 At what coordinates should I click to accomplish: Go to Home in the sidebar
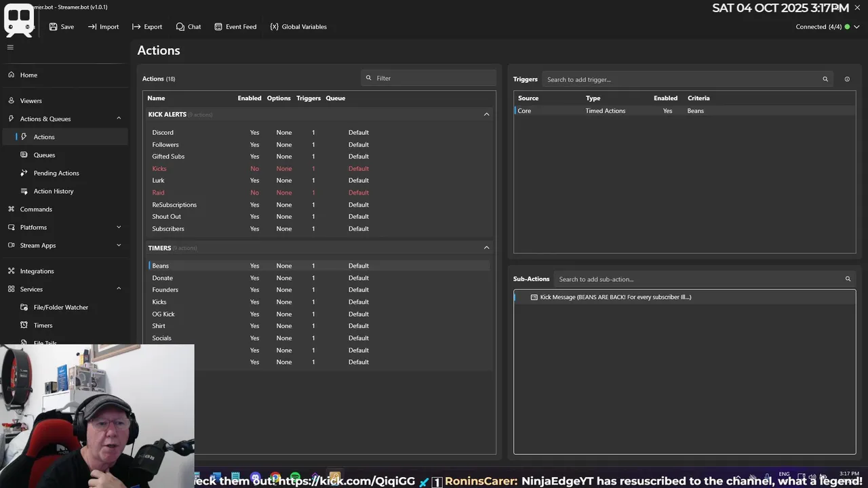tap(64, 75)
